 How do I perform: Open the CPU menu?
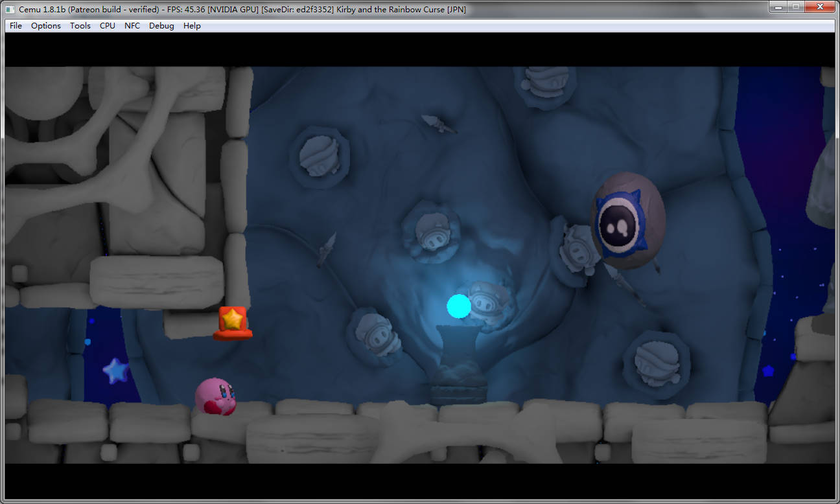108,26
